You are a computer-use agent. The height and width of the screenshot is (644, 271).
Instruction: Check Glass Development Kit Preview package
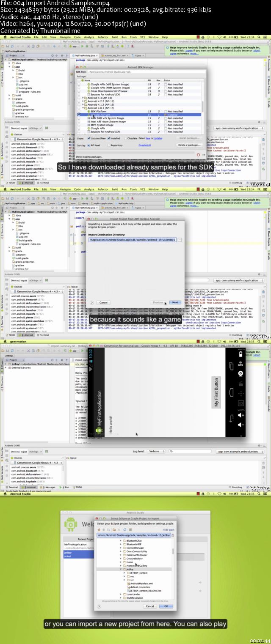click(x=79, y=91)
